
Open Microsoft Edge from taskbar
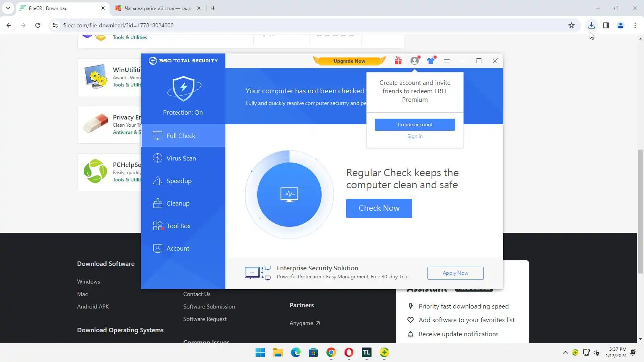[x=296, y=353]
